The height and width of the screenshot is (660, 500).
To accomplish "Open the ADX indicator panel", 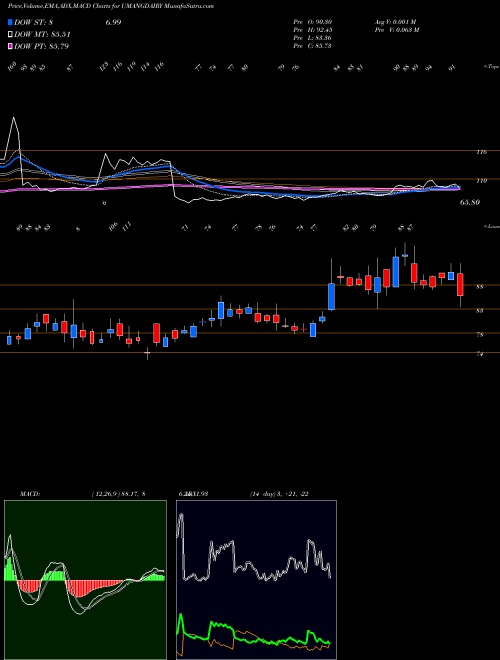I will [x=256, y=580].
